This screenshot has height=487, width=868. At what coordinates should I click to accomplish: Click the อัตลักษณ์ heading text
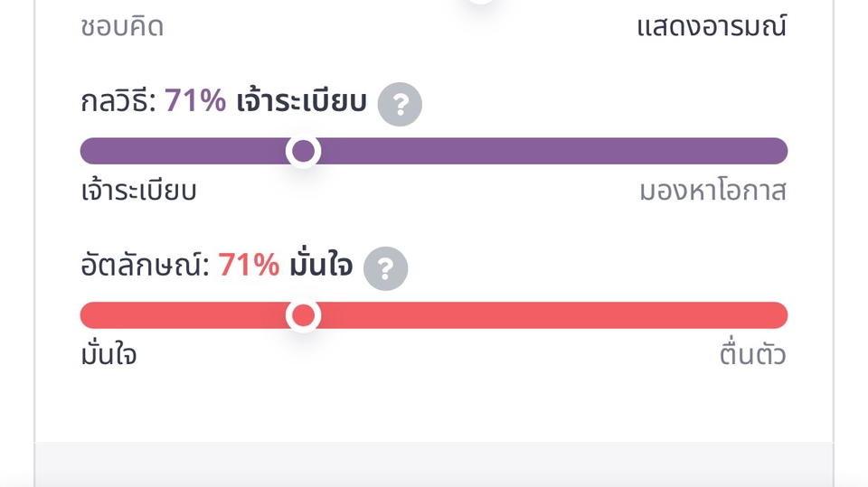tap(145, 267)
